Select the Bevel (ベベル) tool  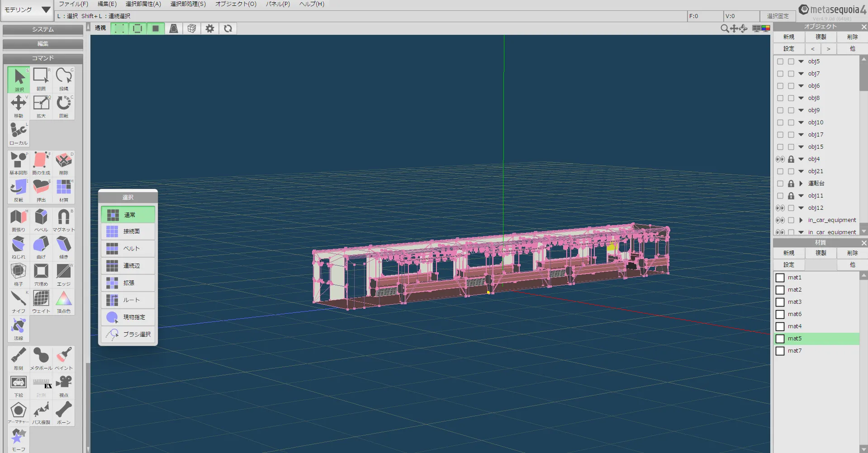point(41,219)
